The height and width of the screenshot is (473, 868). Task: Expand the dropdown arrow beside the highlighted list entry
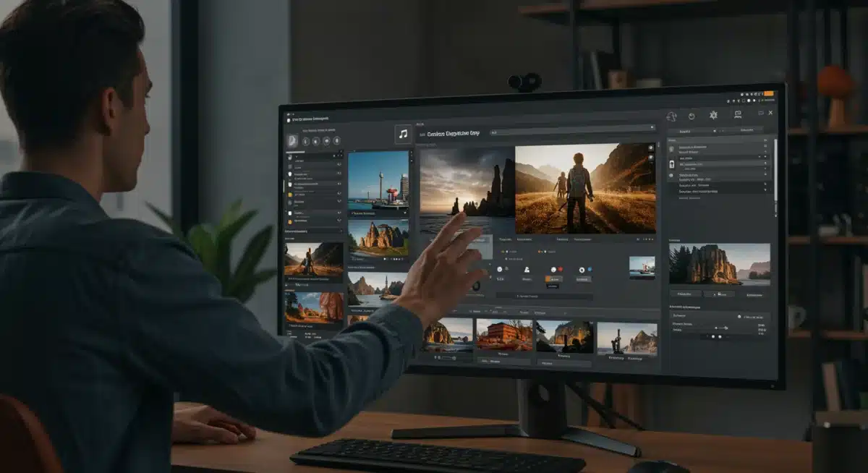point(759,157)
